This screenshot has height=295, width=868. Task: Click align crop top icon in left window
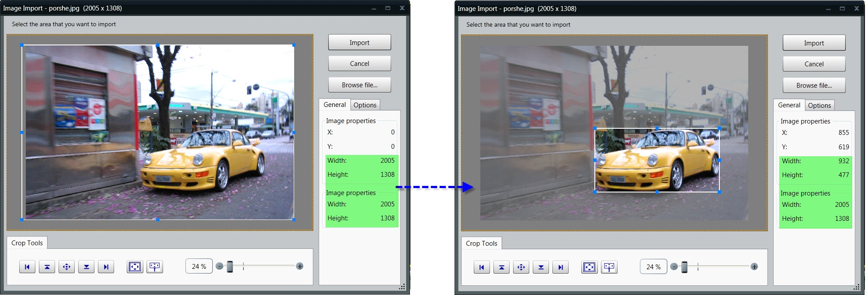pyautogui.click(x=47, y=267)
